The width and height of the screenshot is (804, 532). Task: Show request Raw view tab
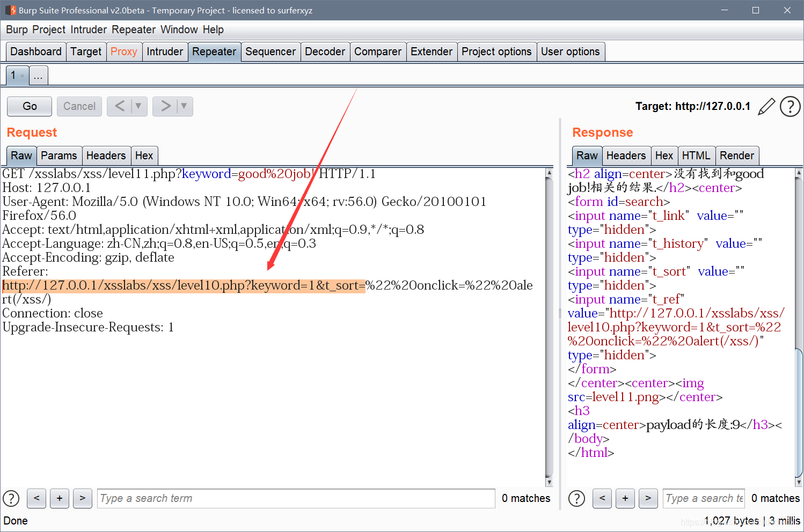[21, 156]
